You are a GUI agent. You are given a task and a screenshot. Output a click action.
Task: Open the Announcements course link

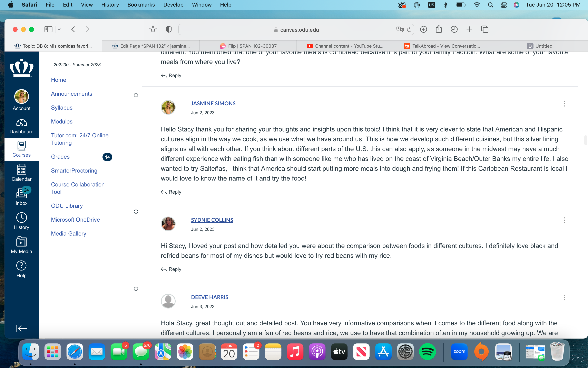(x=71, y=94)
